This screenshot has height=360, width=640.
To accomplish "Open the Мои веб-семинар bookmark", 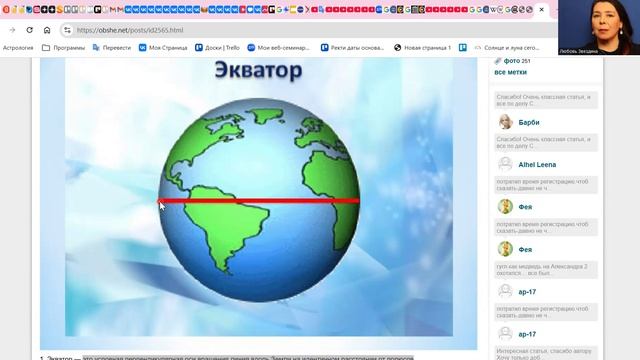I will click(x=278, y=48).
